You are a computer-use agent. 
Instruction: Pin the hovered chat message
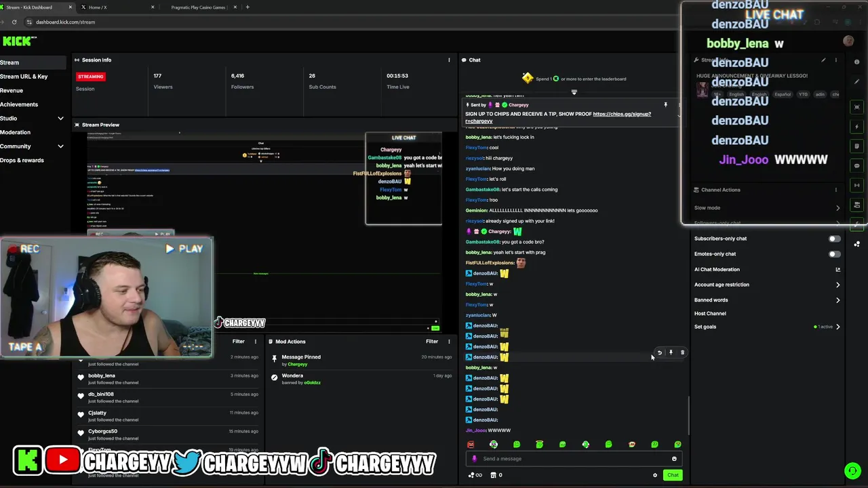671,352
